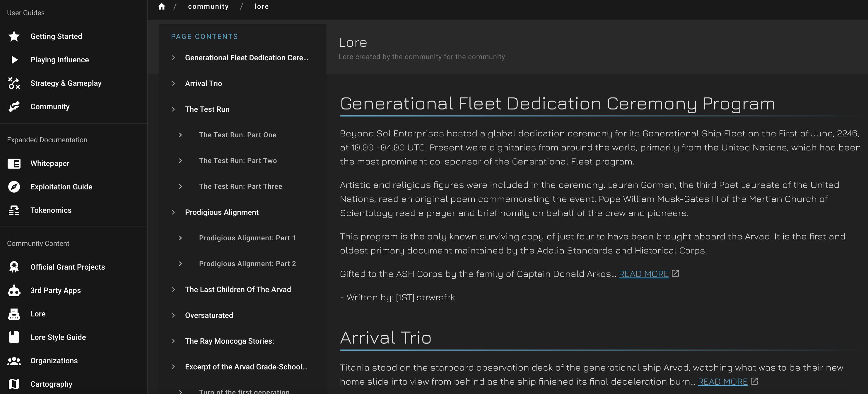Expand chevron beside Oversaturated
Screen dimensions: 868x394
click(173, 315)
